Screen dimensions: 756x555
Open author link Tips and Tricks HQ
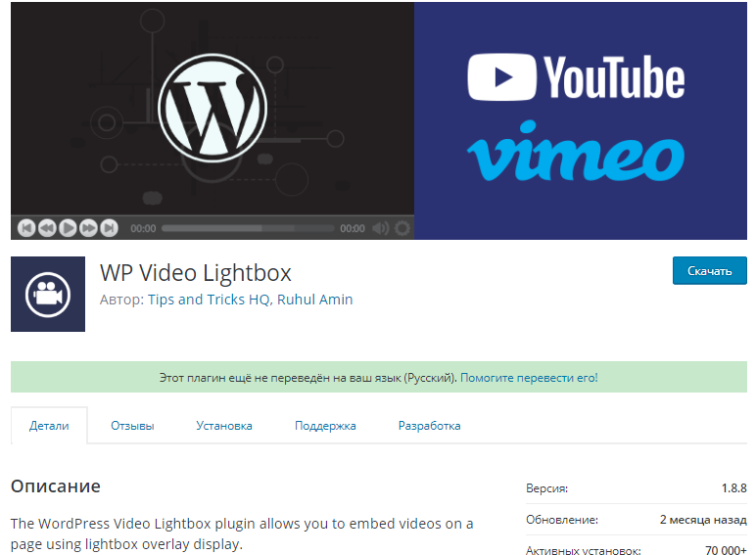tap(209, 300)
